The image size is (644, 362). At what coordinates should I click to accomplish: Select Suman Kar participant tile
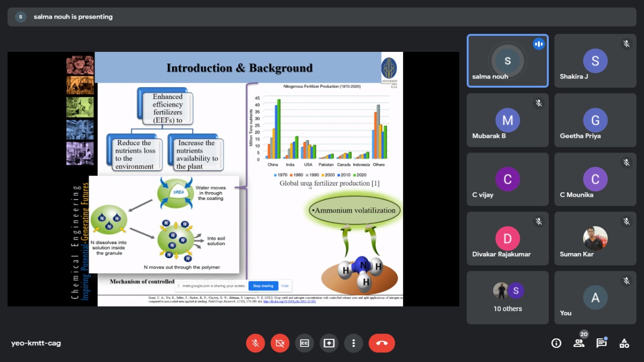(595, 239)
